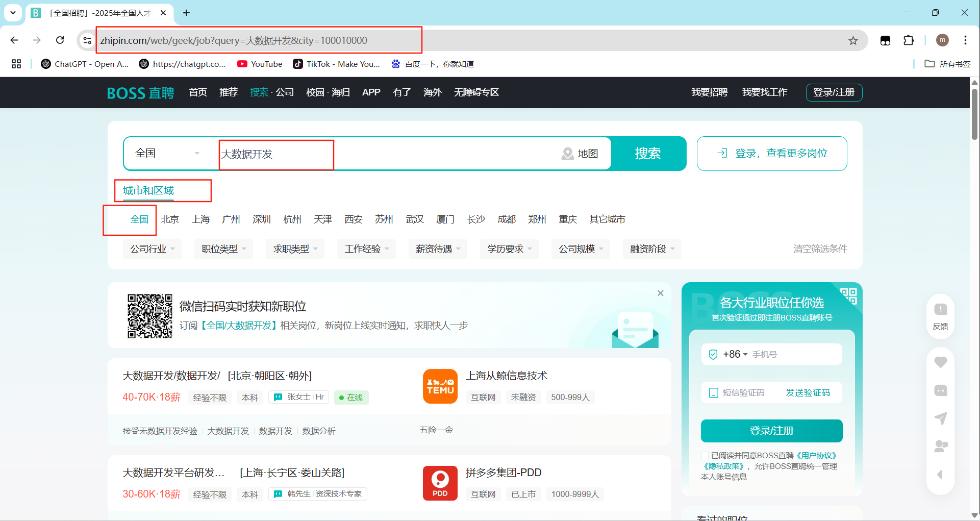The width and height of the screenshot is (980, 521).
Task: Open 公司 in the nav bar
Action: pyautogui.click(x=285, y=92)
